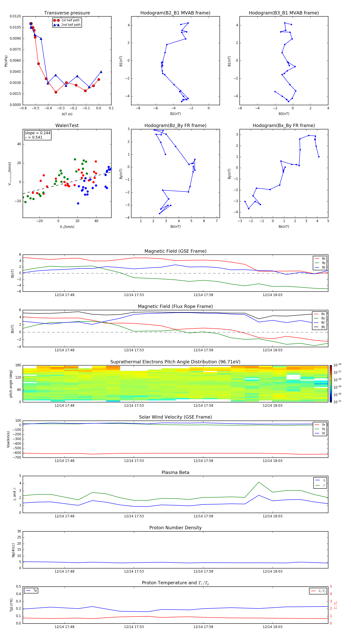Click the 'Bx(nT)' axis label

284,227
